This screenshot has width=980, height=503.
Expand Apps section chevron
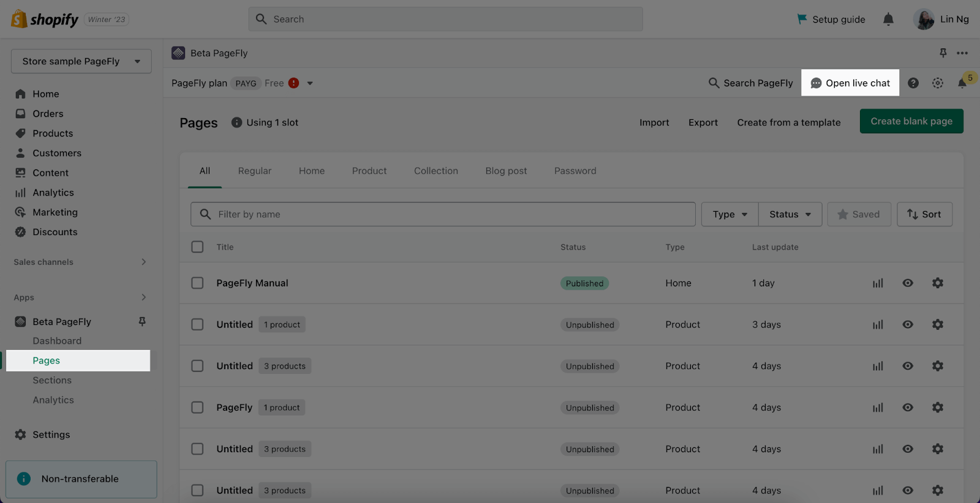[144, 297]
